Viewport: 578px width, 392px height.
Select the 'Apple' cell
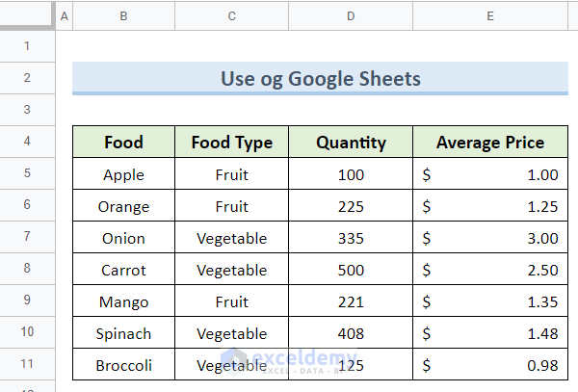[123, 174]
